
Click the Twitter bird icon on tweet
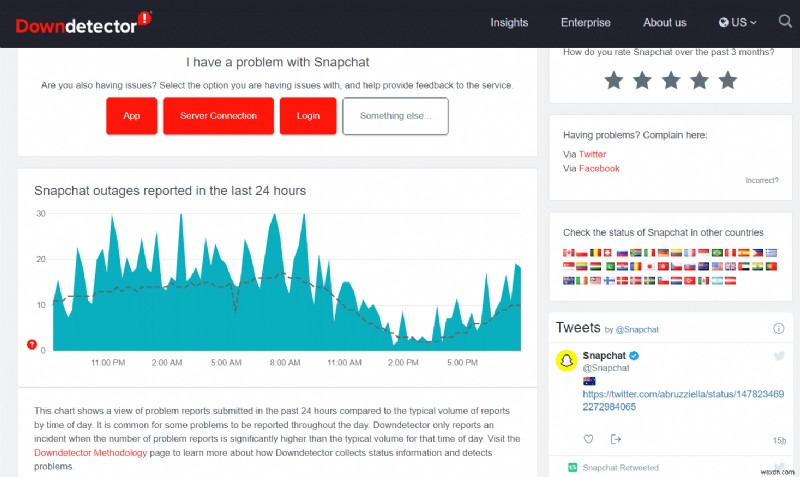click(x=779, y=356)
